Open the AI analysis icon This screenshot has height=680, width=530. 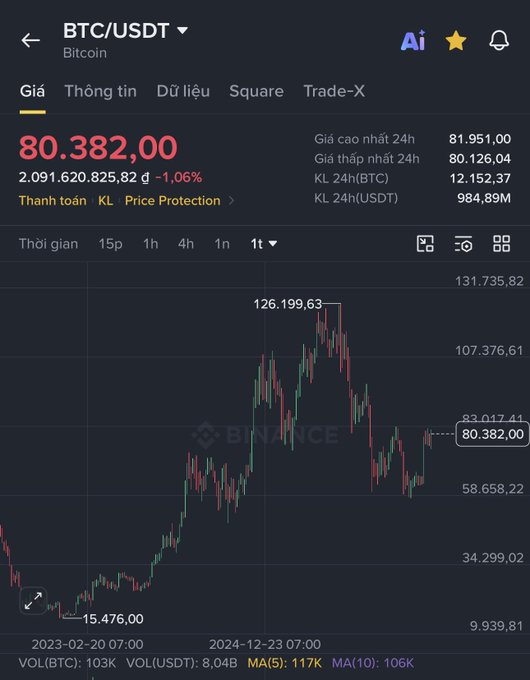click(413, 41)
